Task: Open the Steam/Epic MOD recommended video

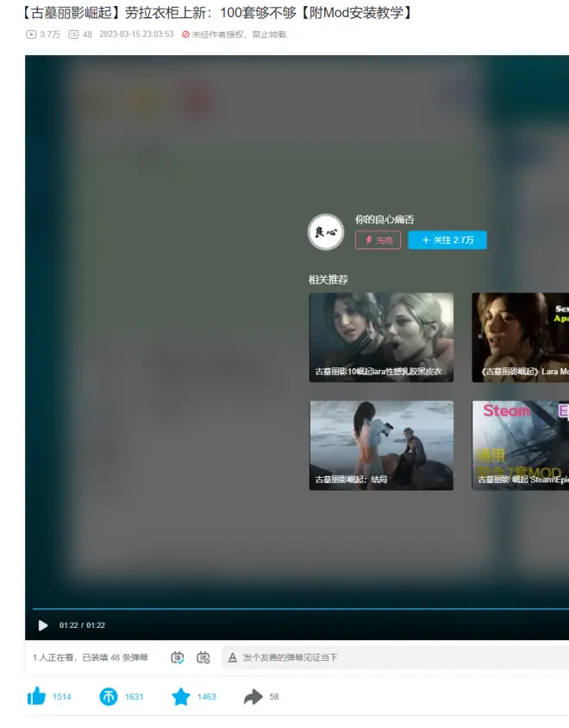Action: click(520, 445)
